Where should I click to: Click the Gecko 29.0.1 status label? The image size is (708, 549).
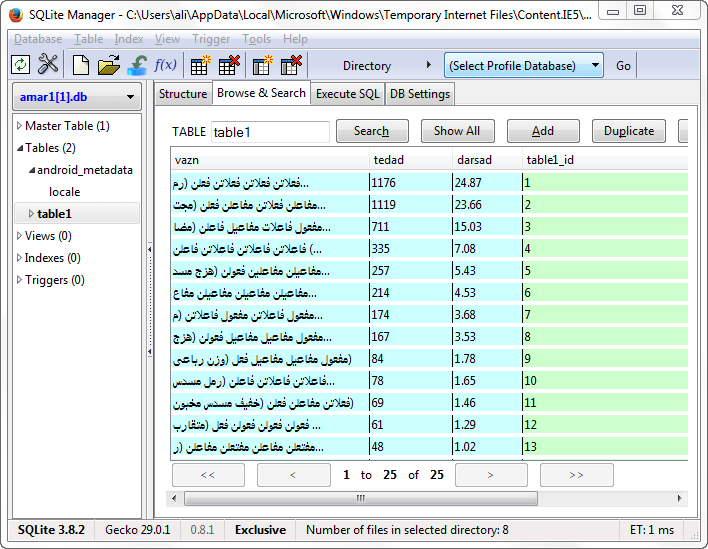click(138, 530)
